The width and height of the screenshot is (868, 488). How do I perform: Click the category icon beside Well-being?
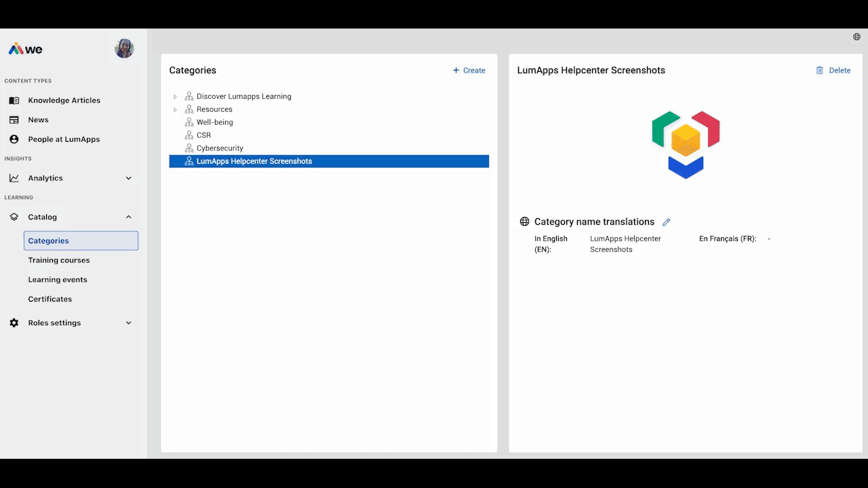(x=189, y=122)
